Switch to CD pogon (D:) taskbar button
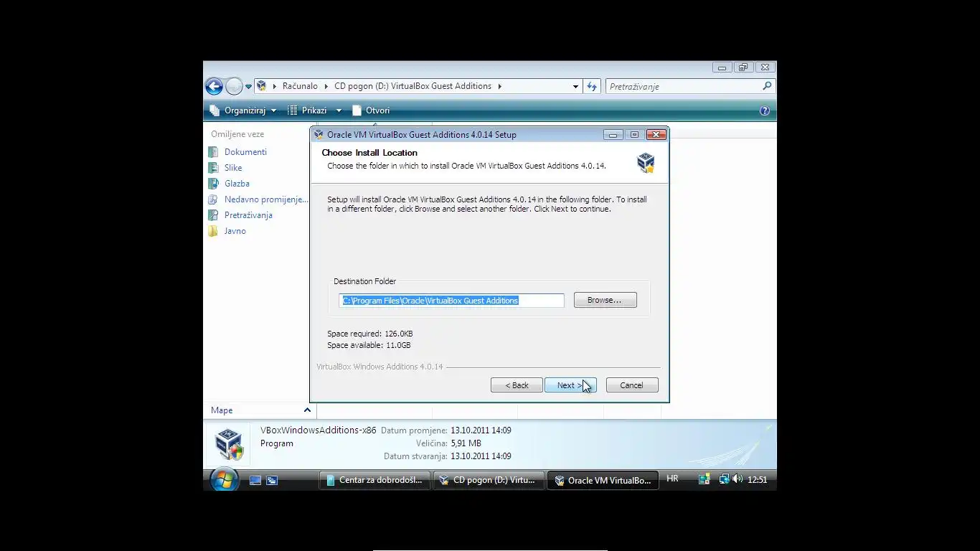The width and height of the screenshot is (980, 551). click(x=489, y=480)
